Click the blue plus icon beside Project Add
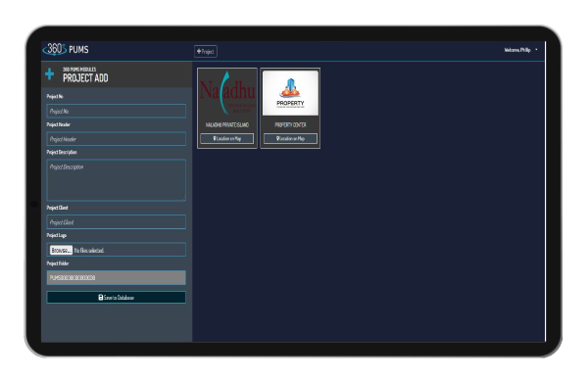588x381 pixels. coord(50,73)
